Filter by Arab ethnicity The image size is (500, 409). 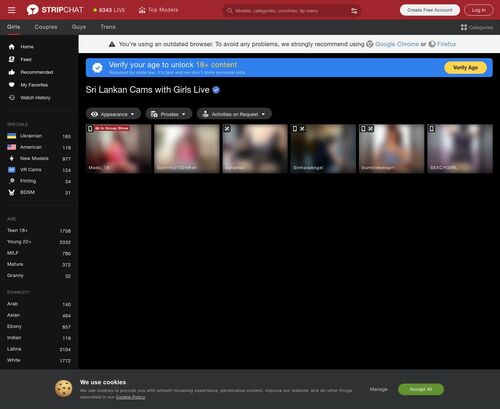(39, 304)
